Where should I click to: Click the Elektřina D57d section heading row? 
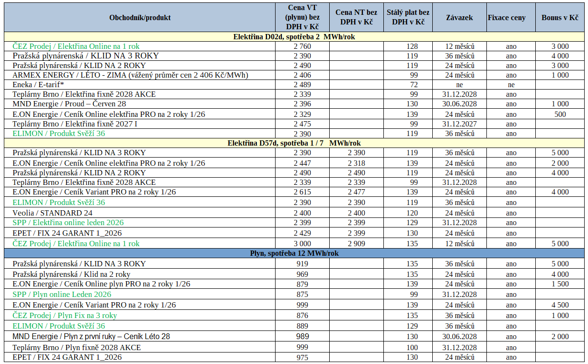pyautogui.click(x=294, y=143)
